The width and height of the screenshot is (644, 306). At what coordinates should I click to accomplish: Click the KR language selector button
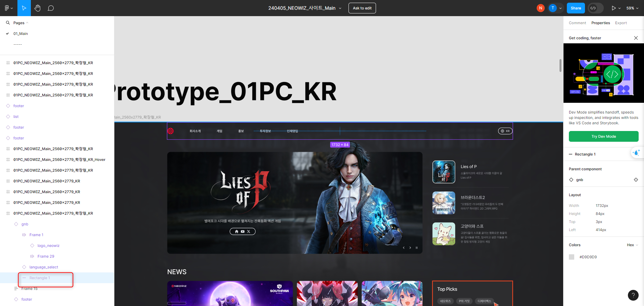pyautogui.click(x=505, y=131)
